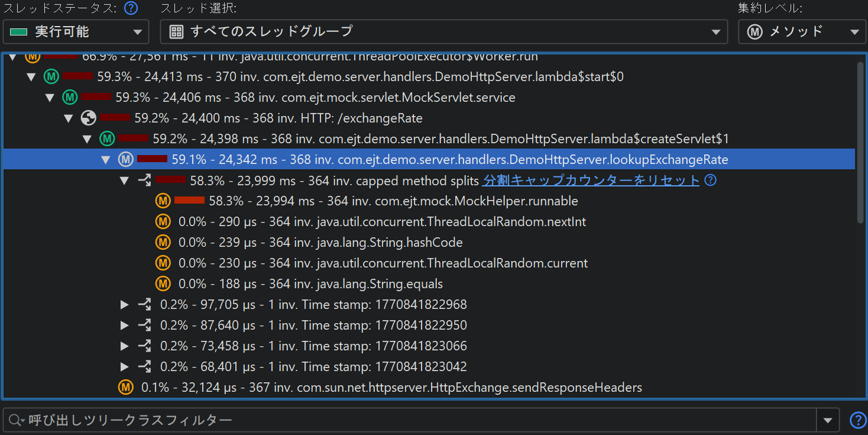Viewport: 868px width, 435px height.
Task: Collapse the capped method splits node
Action: (x=124, y=181)
